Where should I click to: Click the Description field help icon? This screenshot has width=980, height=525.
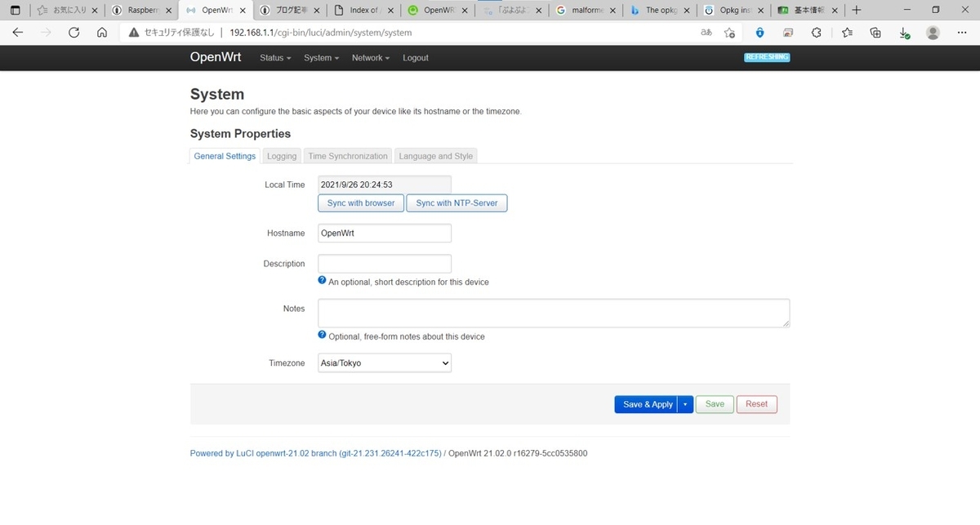[x=322, y=280]
